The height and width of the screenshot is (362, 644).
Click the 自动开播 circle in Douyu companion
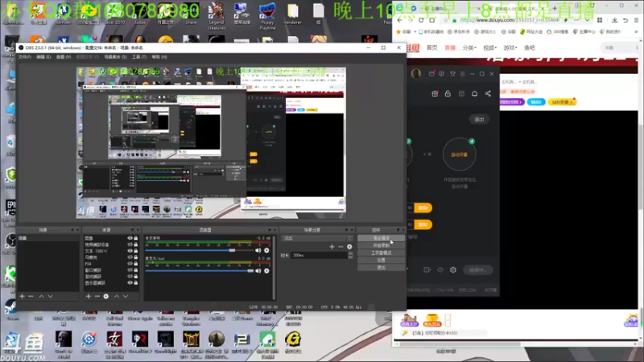(459, 154)
